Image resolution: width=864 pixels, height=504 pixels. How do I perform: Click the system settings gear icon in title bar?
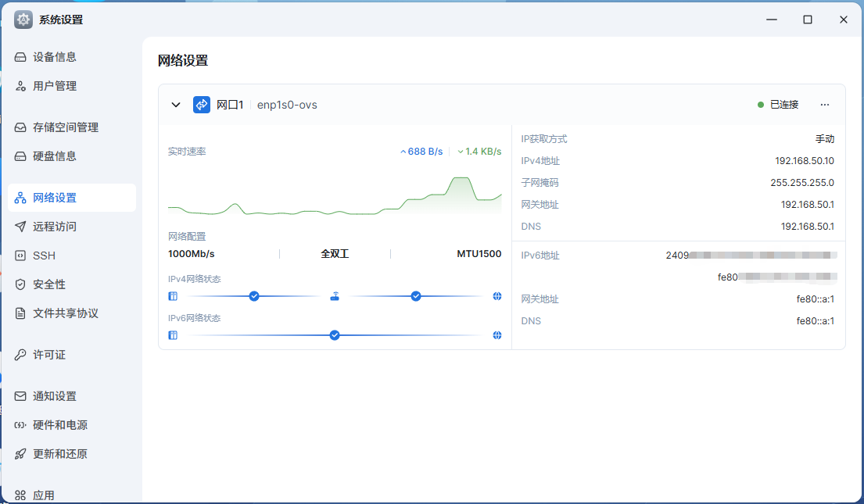point(23,20)
